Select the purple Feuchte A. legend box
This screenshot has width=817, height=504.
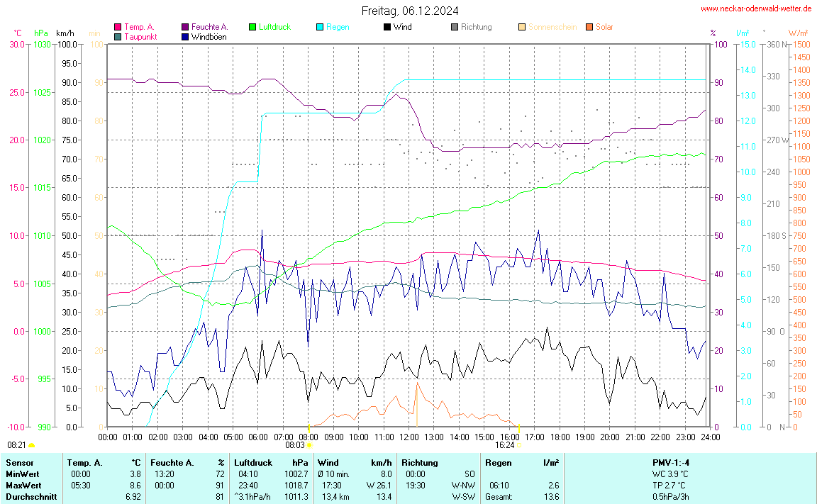tap(185, 28)
